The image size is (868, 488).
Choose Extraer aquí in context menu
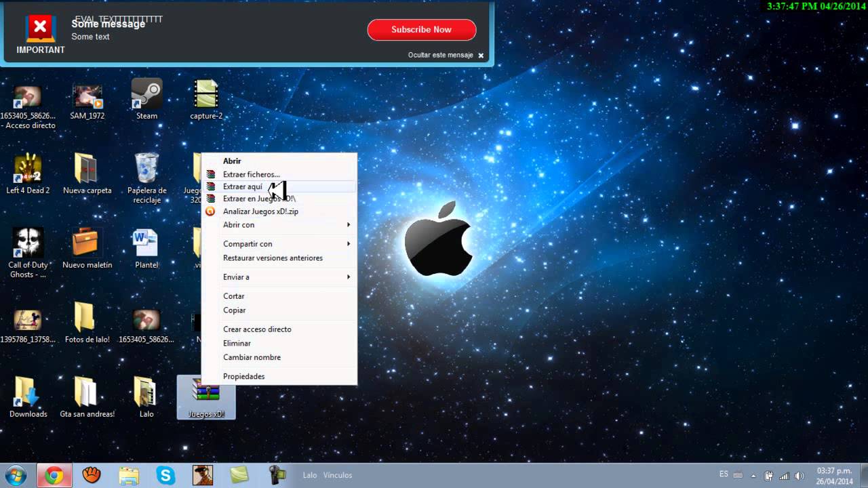tap(279, 186)
